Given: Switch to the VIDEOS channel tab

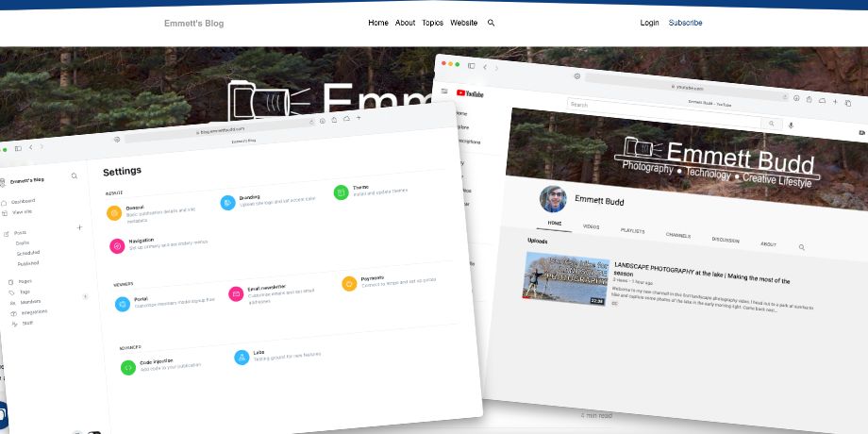Looking at the screenshot, I should click(x=592, y=227).
